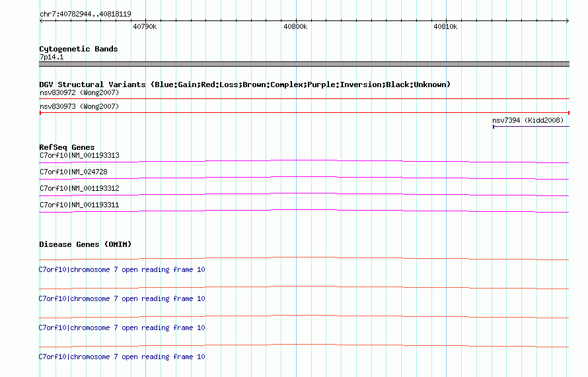Select the magenta NM_001193313 gene line
The height and width of the screenshot is (377, 588).
pyautogui.click(x=304, y=161)
